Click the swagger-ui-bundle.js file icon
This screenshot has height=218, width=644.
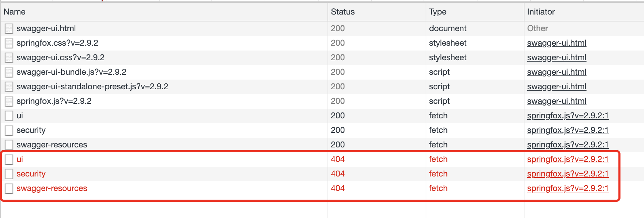click(9, 72)
